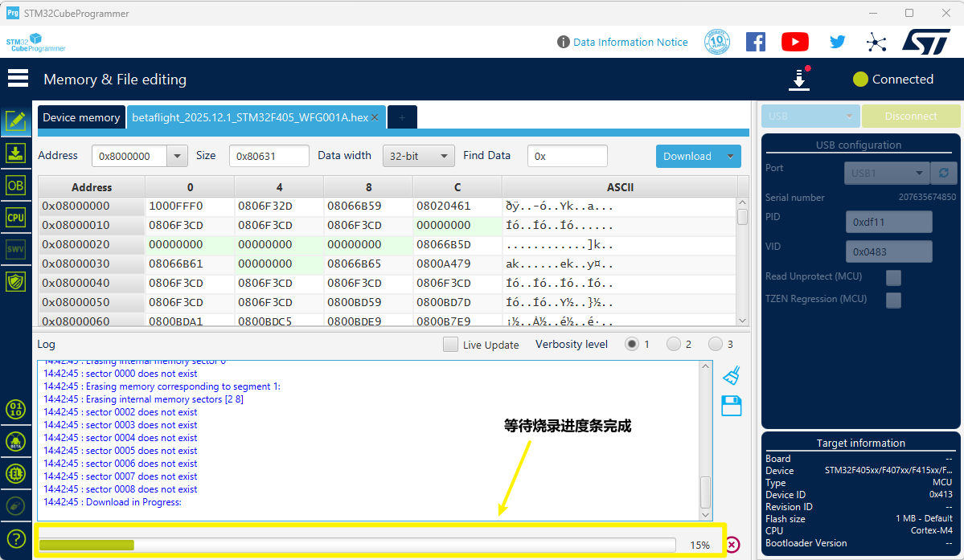This screenshot has width=964, height=560.
Task: Open ST YouTube channel icon
Action: [794, 42]
